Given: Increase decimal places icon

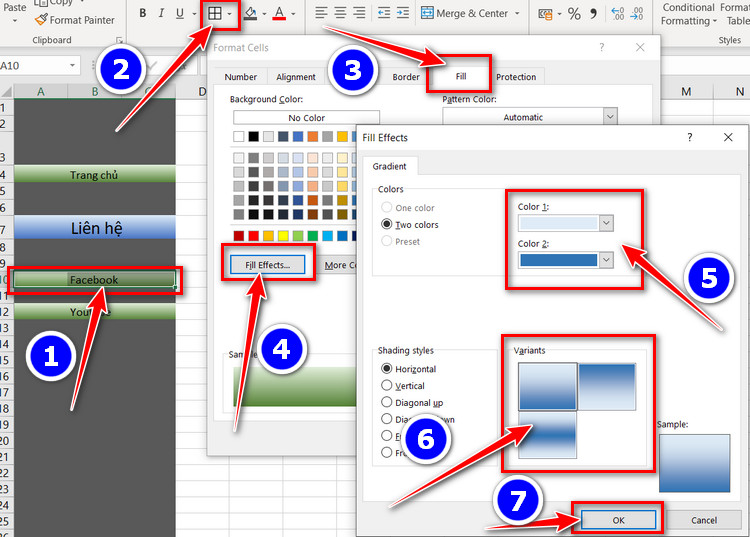Looking at the screenshot, I should point(618,13).
